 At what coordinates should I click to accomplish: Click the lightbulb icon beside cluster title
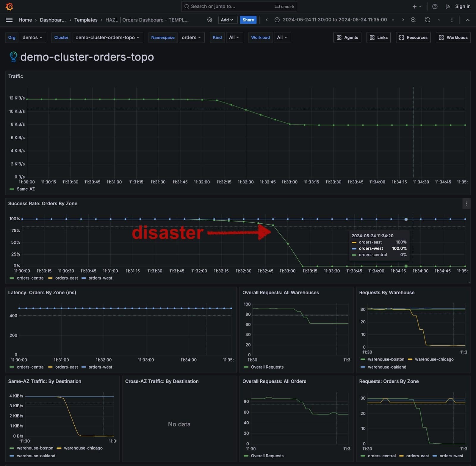point(13,57)
